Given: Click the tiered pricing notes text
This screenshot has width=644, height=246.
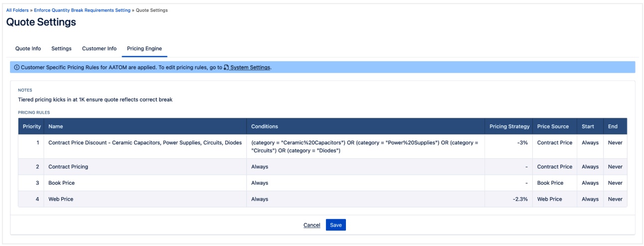Looking at the screenshot, I should coord(95,100).
